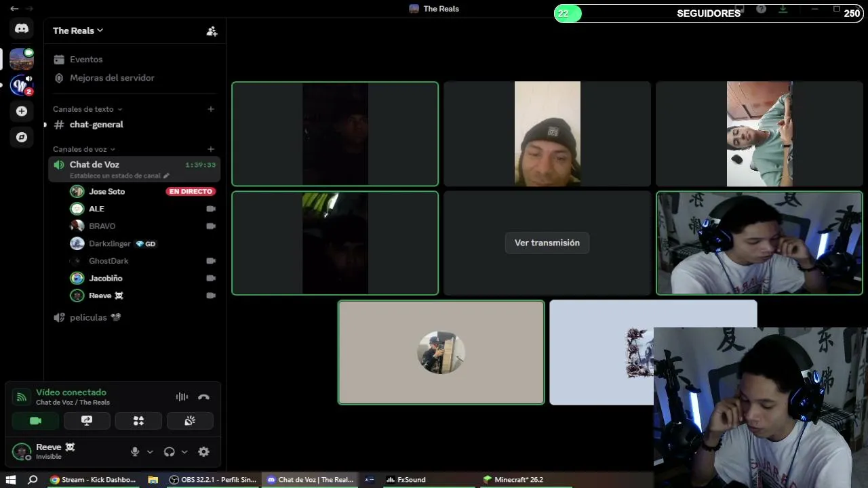
Task: Click Ver transmisión button
Action: 547,243
